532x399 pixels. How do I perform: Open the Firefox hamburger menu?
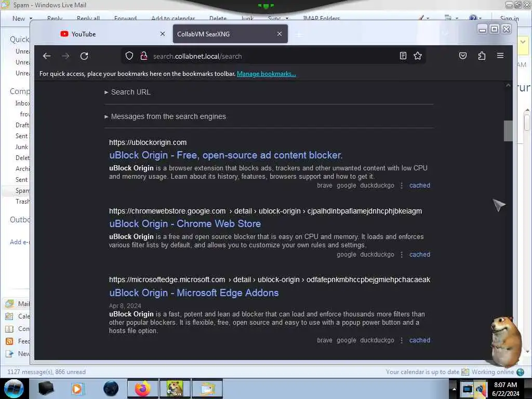click(x=500, y=56)
